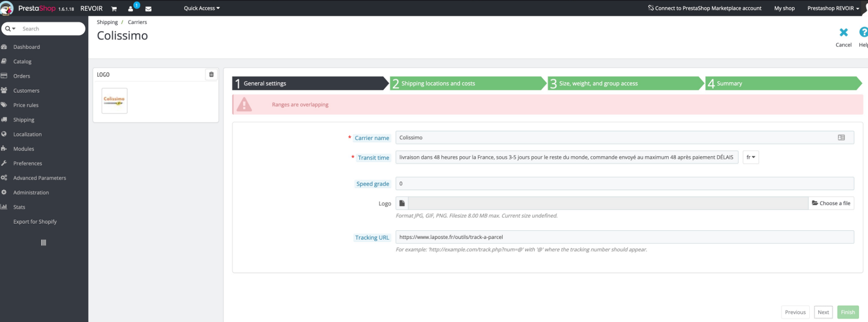The image size is (868, 322).
Task: Open the Prestashop REVOIR account dropdown
Action: coord(833,8)
